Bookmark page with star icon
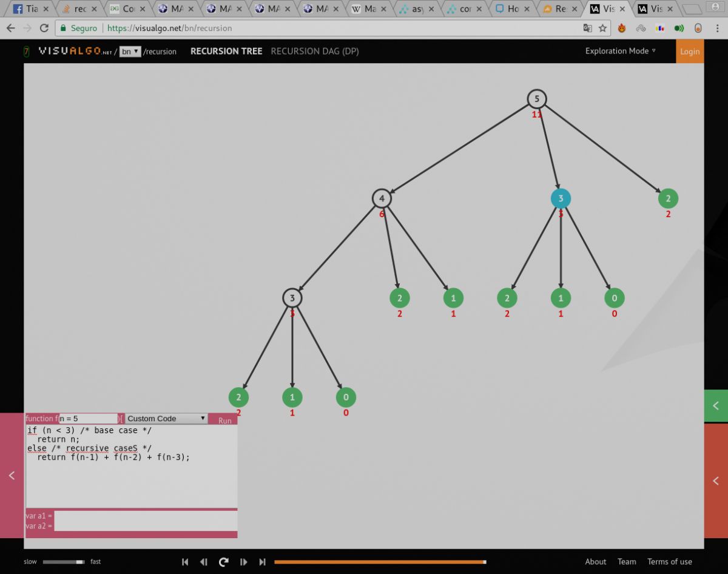728x574 pixels. click(x=602, y=28)
